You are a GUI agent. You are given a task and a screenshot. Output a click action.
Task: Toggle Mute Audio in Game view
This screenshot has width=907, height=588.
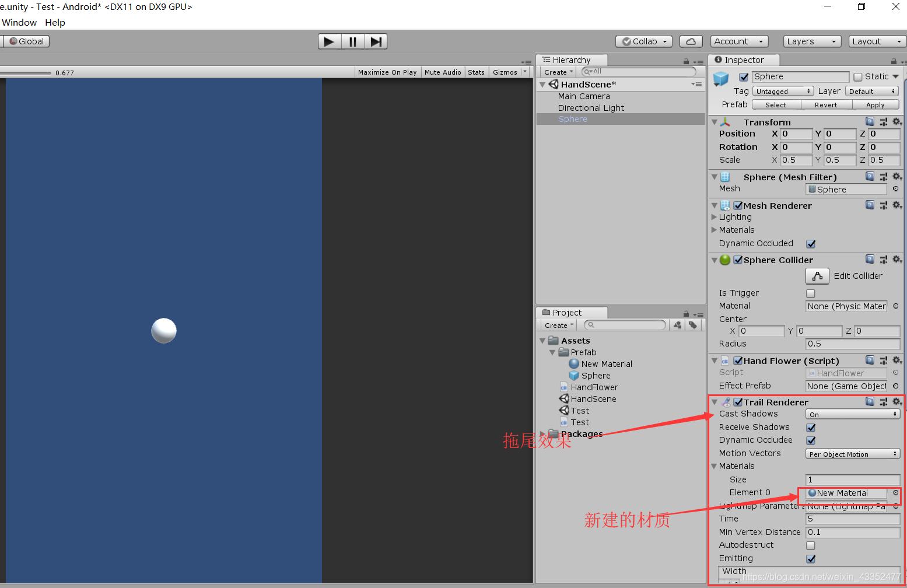443,72
